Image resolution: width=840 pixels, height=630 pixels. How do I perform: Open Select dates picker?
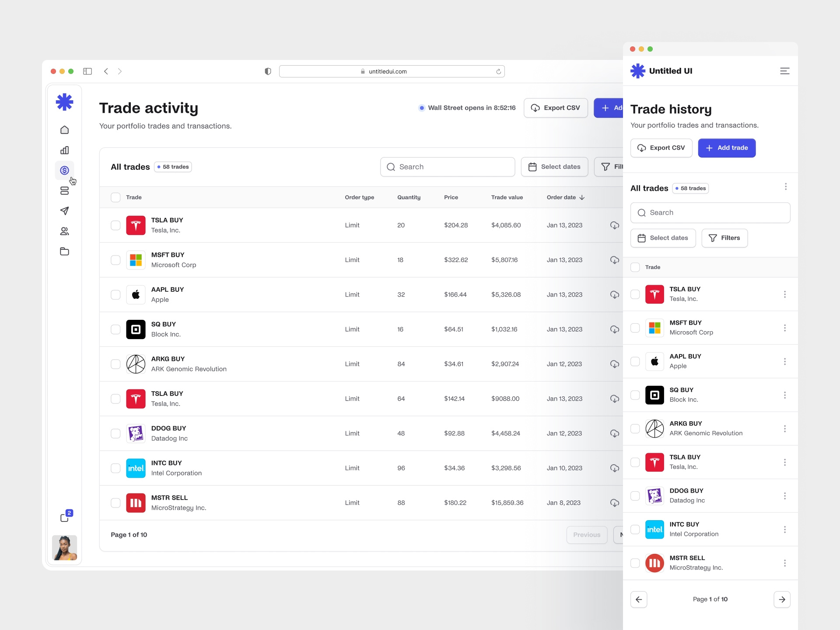[554, 167]
